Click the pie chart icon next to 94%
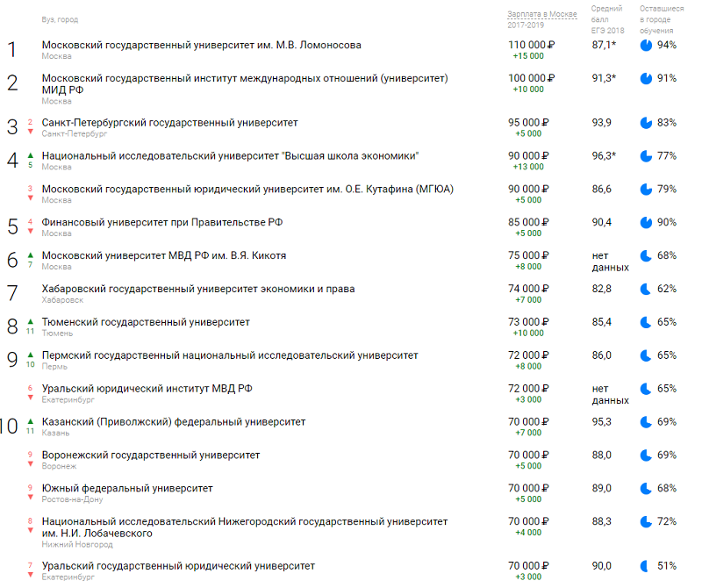This screenshot has width=702, height=588. coord(647,45)
